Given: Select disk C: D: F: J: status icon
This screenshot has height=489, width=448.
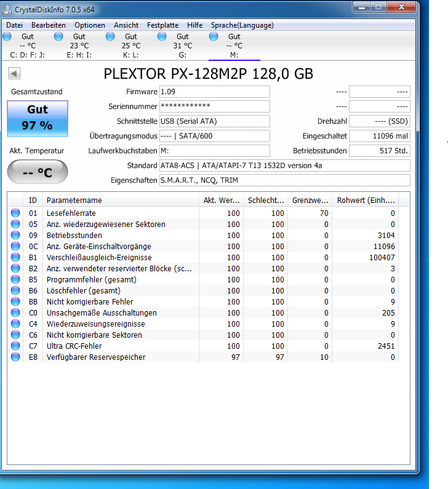Looking at the screenshot, I should (7, 36).
